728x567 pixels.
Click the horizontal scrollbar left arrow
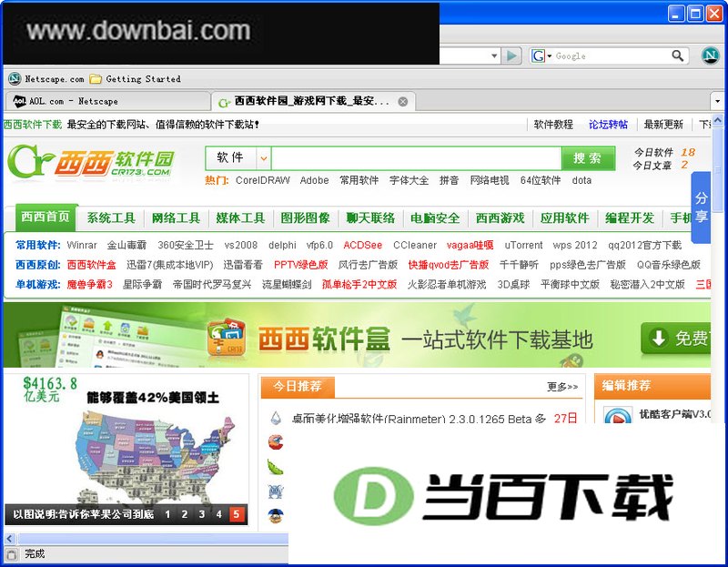coord(10,539)
